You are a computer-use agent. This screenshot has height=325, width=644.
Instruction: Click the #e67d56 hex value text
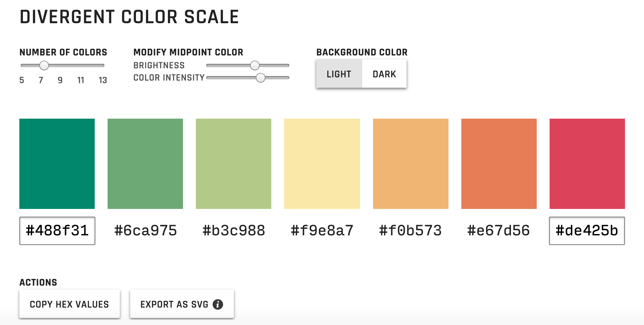coord(499,231)
